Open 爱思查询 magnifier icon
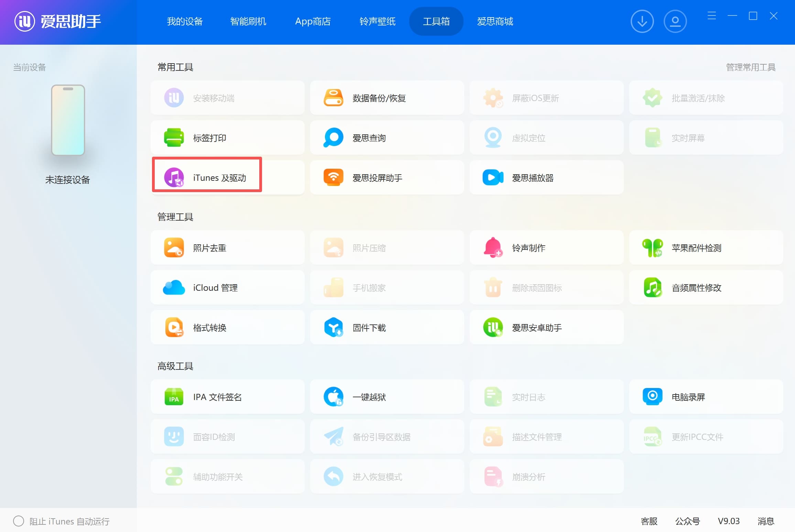The height and width of the screenshot is (532, 795). [x=333, y=138]
